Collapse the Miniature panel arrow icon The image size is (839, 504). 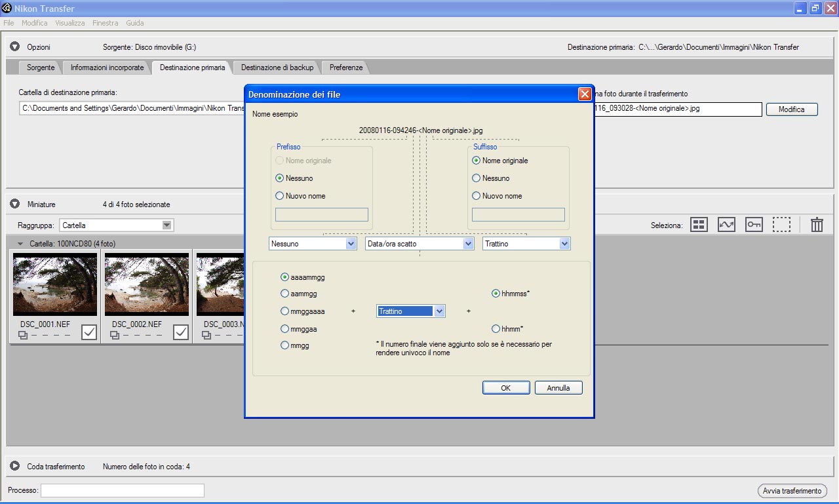(x=14, y=204)
